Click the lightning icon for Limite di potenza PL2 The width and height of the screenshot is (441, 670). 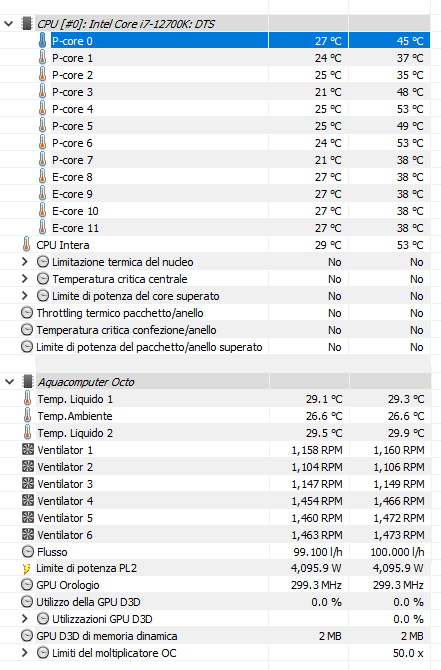pyautogui.click(x=26, y=569)
